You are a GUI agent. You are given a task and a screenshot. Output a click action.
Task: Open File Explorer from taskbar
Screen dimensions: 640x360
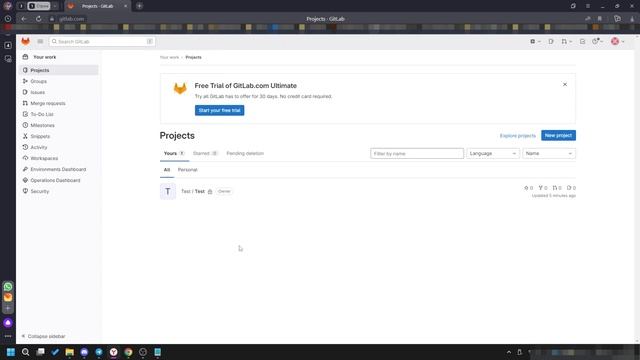(x=69, y=352)
